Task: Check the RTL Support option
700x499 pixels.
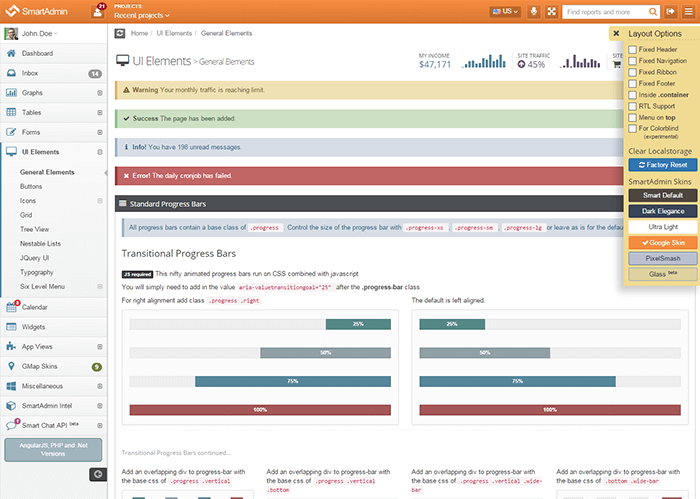Action: coord(632,105)
